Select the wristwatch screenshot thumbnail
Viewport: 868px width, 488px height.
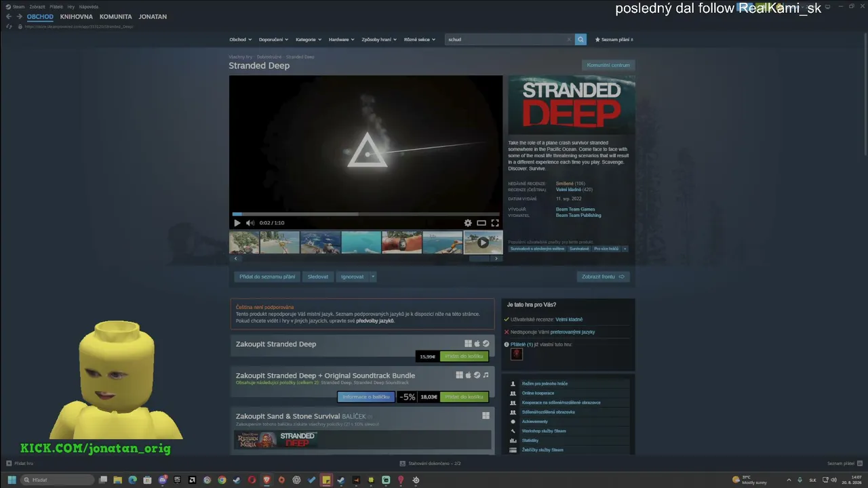(401, 242)
